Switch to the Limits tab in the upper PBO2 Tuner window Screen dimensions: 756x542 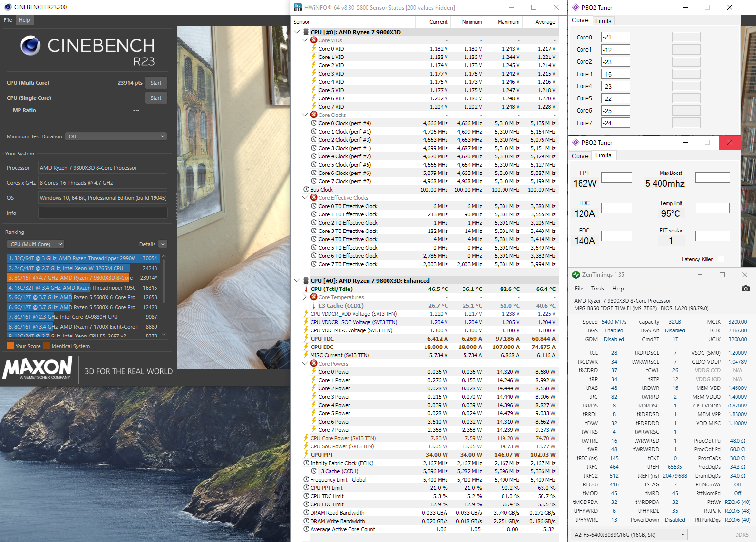[603, 21]
